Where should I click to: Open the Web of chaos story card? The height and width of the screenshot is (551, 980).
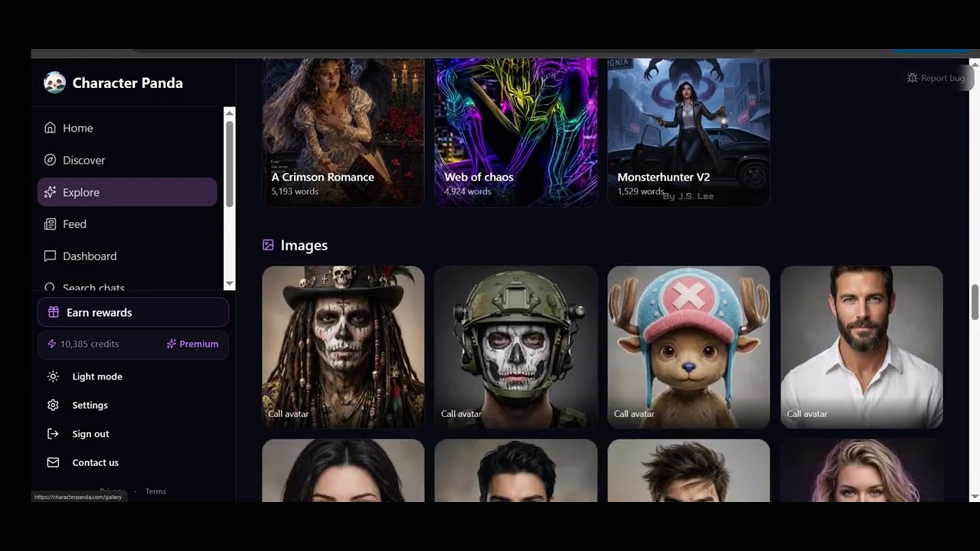point(516,132)
